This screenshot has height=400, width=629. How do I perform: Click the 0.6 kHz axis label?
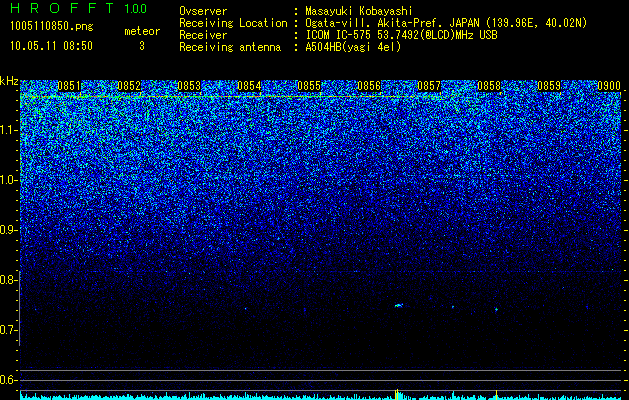[8, 380]
